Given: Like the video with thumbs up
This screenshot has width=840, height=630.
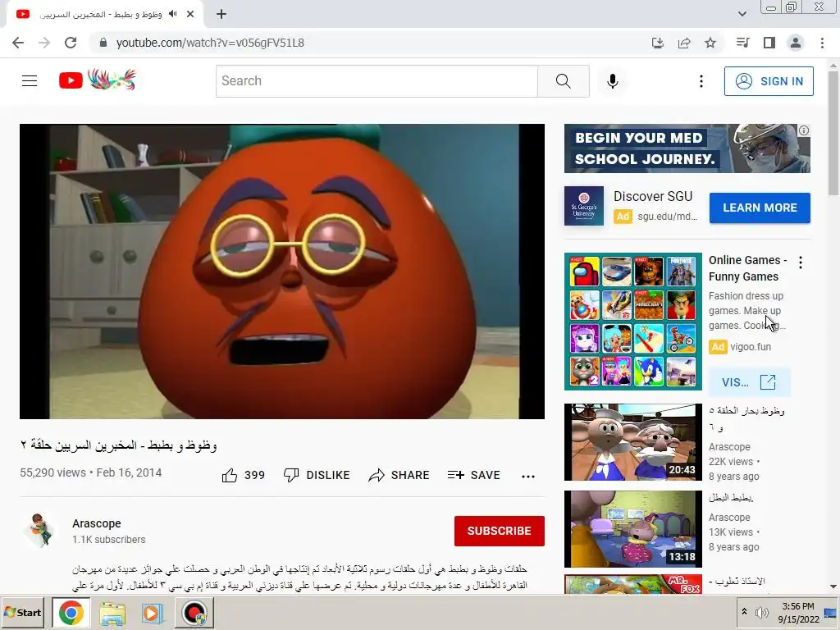Looking at the screenshot, I should pos(230,475).
